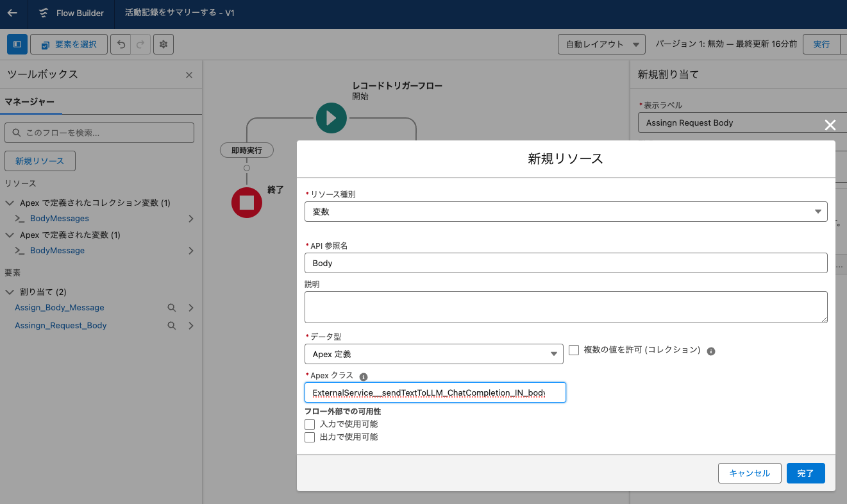Viewport: 847px width, 504px height.
Task: Click the レコードトリガーフロー label
Action: click(x=398, y=85)
